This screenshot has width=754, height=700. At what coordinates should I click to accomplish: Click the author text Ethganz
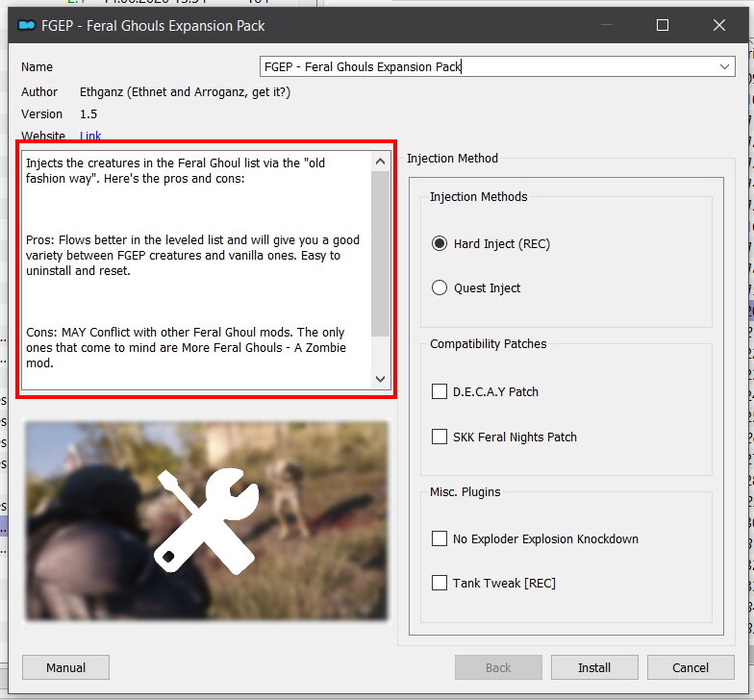(185, 92)
